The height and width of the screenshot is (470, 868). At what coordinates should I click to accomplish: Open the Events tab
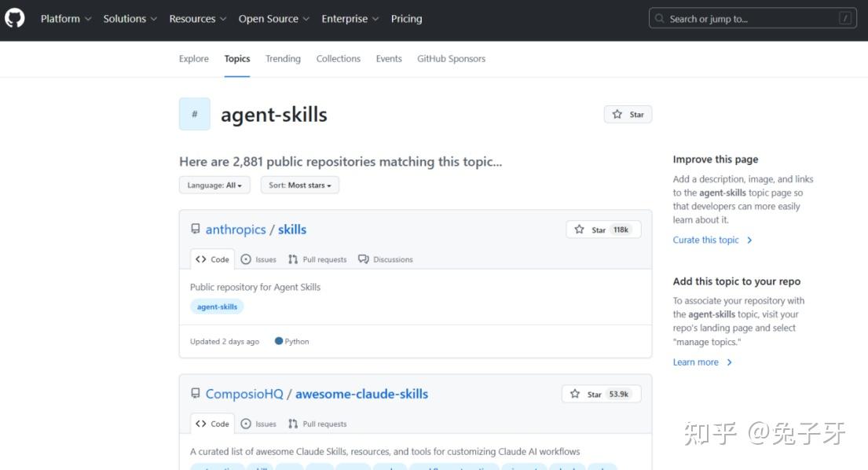(x=389, y=59)
